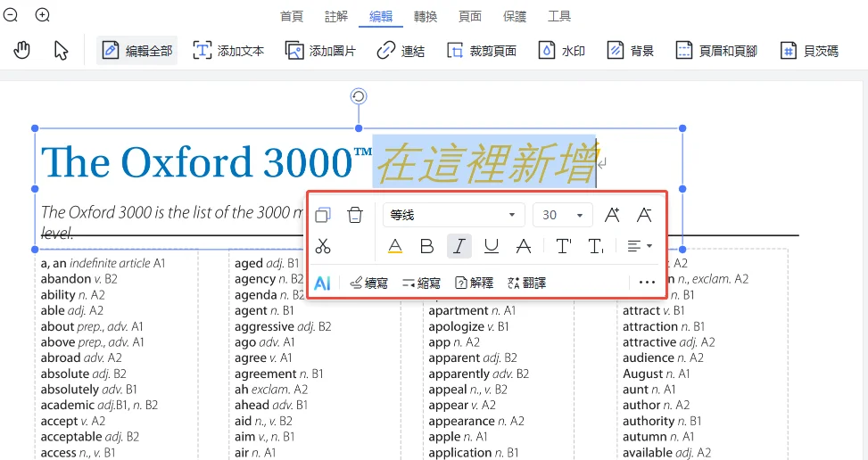Click the 縮寫 shorten button
Viewport: 868px width, 460px height.
tap(421, 283)
